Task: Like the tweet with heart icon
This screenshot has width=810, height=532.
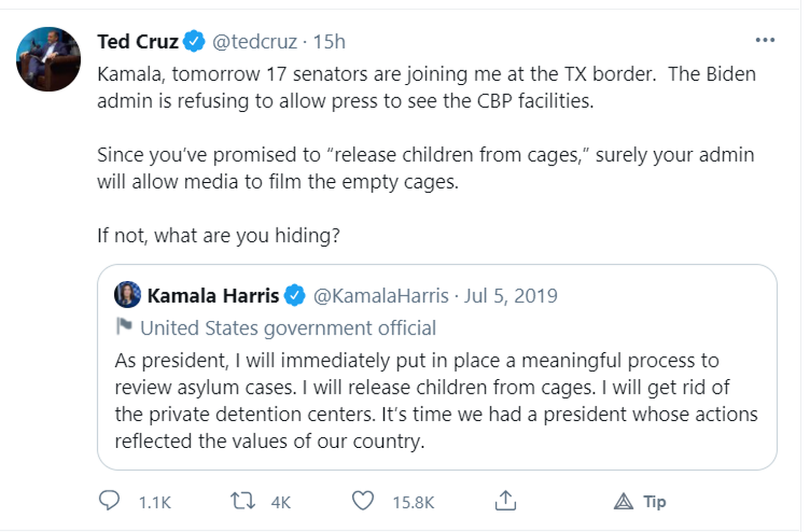Action: point(363,501)
